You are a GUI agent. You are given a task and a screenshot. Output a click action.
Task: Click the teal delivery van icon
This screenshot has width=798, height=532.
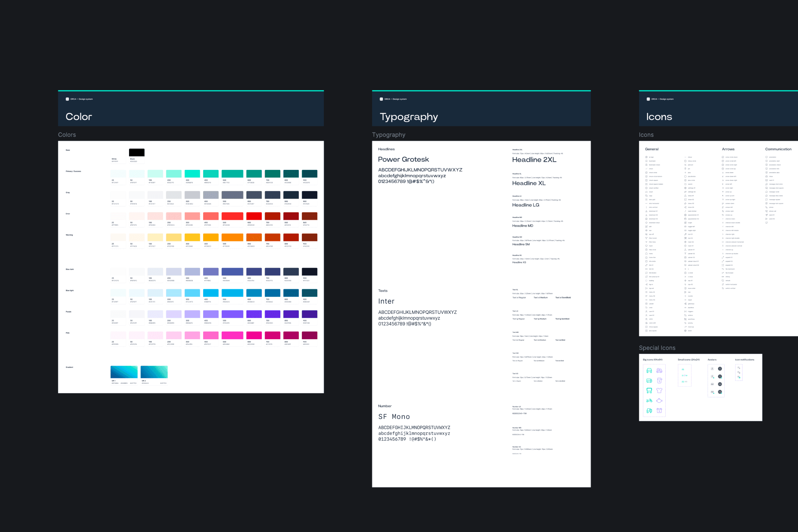(649, 381)
